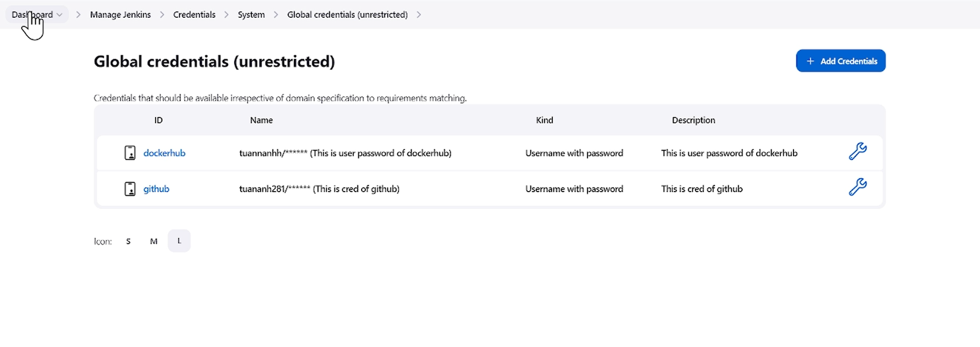
Task: Set icon size to small (S)
Action: click(x=128, y=241)
